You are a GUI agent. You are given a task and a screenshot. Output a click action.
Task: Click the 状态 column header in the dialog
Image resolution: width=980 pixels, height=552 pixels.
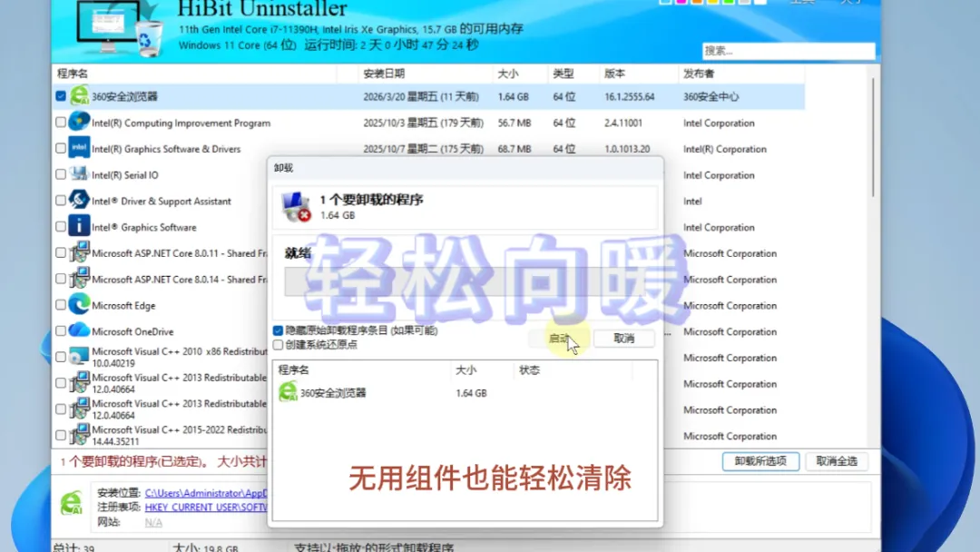pyautogui.click(x=572, y=370)
